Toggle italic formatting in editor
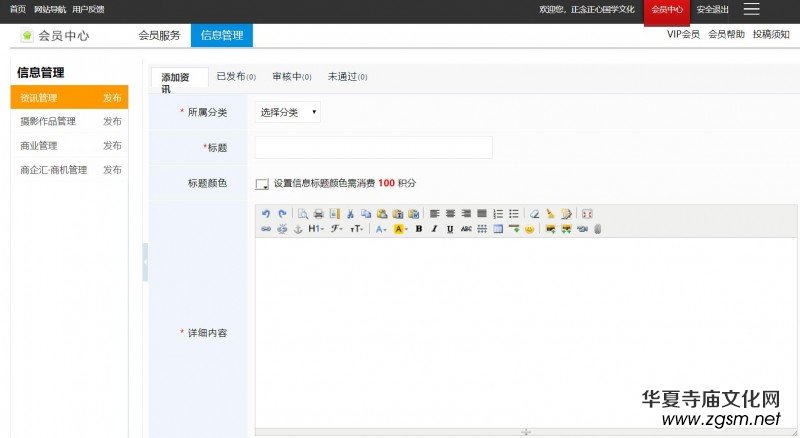The height and width of the screenshot is (438, 800). (x=434, y=229)
